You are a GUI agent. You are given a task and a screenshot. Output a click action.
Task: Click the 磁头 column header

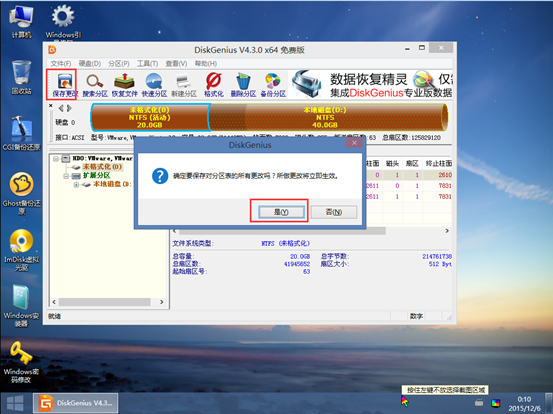click(392, 163)
